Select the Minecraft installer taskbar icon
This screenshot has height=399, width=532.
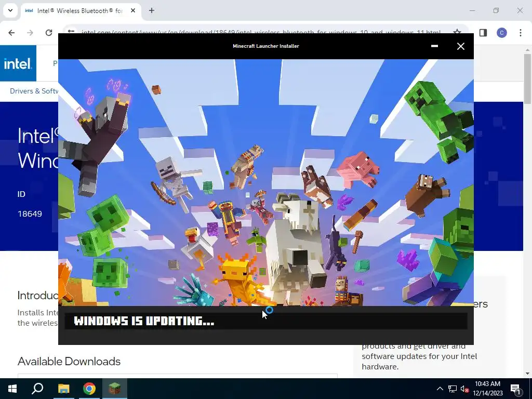click(115, 389)
